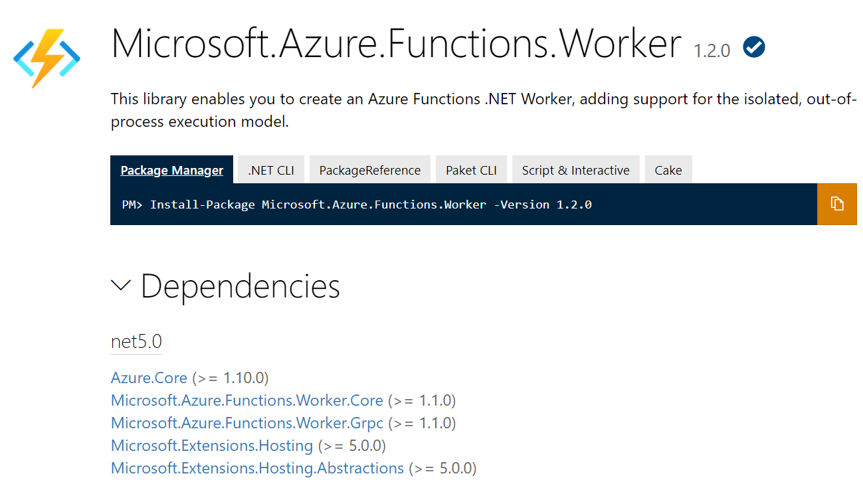Click the Dependencies heading
Image resolution: width=863 pixels, height=504 pixels.
tap(240, 286)
